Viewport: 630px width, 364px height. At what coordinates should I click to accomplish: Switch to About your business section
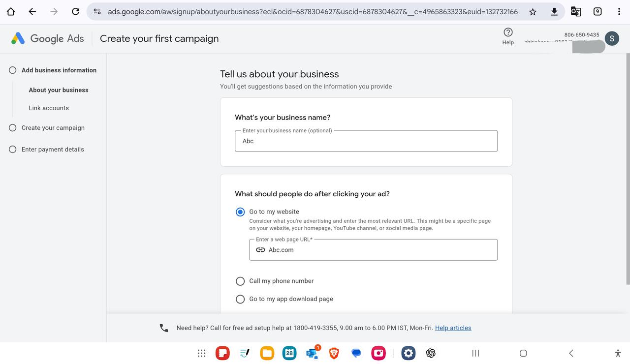59,90
